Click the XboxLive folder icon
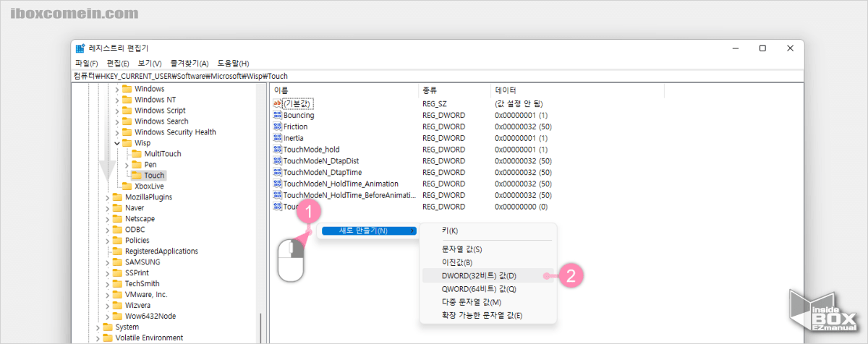Image resolution: width=868 pixels, height=344 pixels. click(127, 186)
